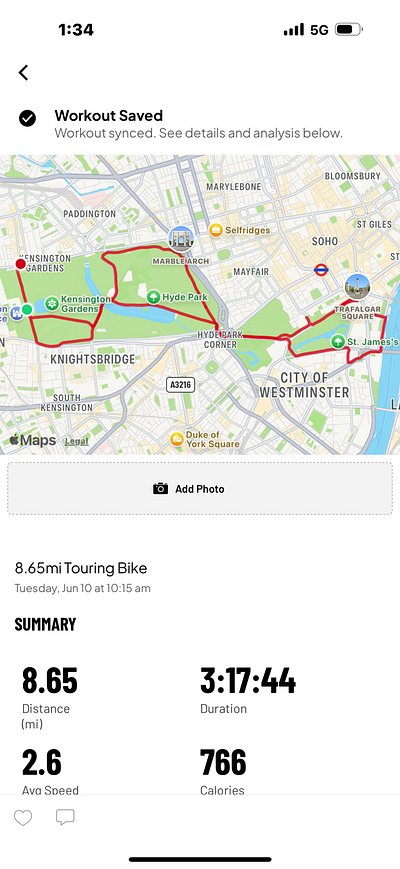400x869 pixels.
Task: Open the Legal link on map
Action: pyautogui.click(x=76, y=442)
